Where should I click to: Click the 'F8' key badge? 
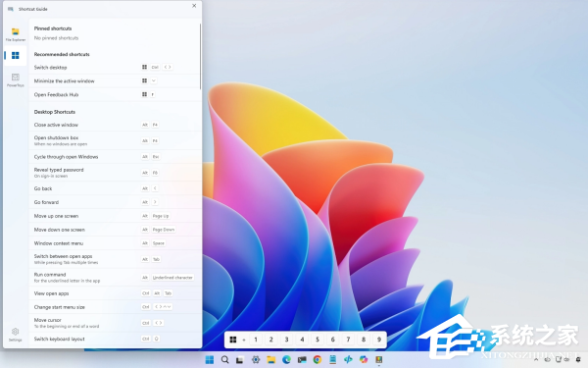tap(155, 173)
